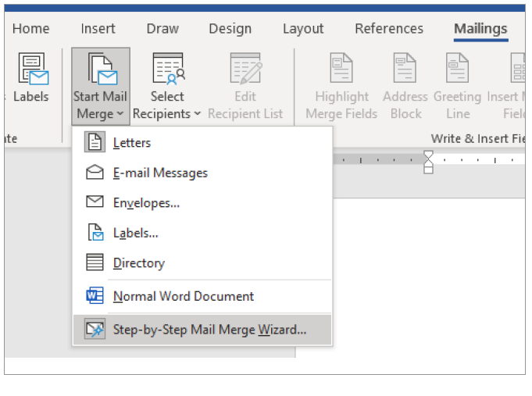Click the Highlight Merge Fields icon
Screen dimensions: 532x396
(341, 69)
